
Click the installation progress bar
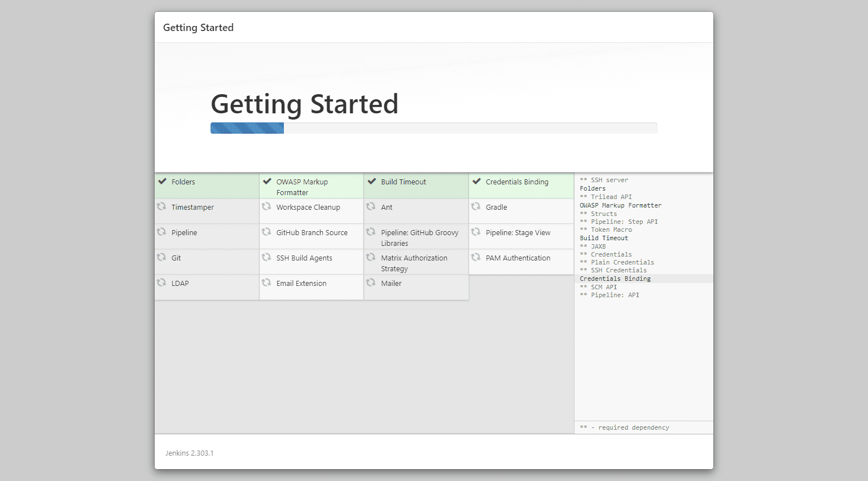click(x=433, y=128)
